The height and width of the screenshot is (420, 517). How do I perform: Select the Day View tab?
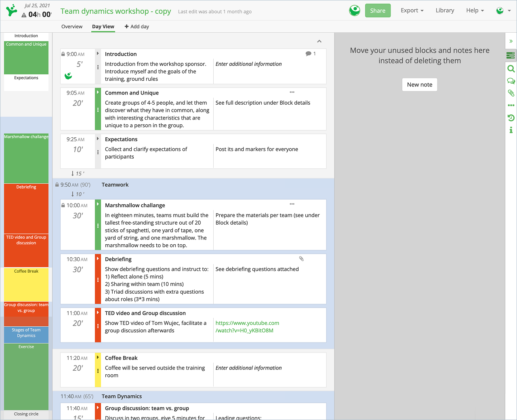point(103,27)
